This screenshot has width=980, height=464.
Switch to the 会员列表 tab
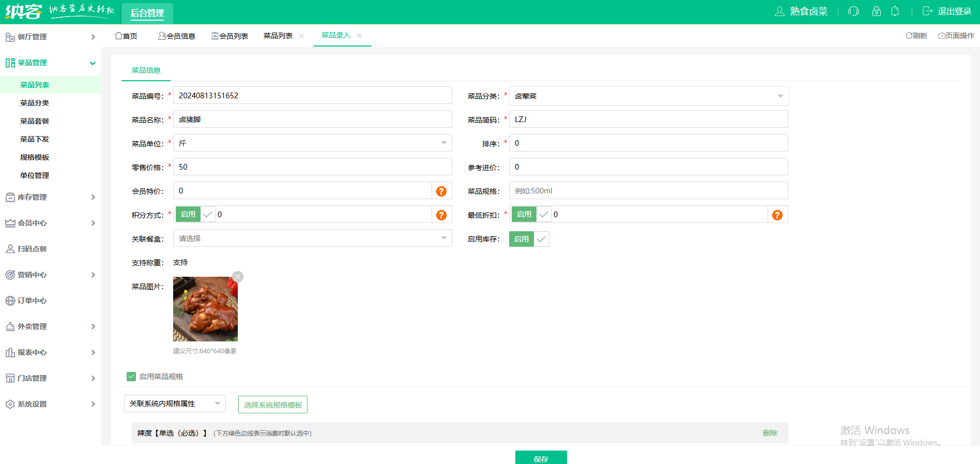coord(230,36)
